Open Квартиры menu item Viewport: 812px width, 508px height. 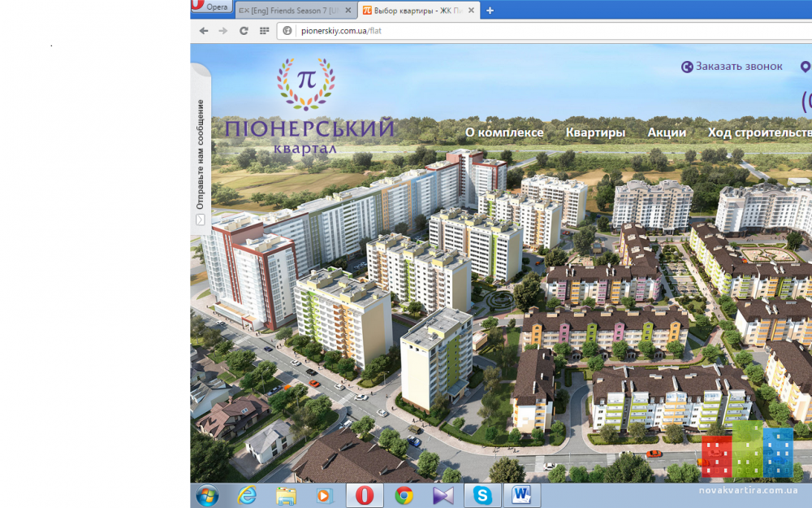595,132
